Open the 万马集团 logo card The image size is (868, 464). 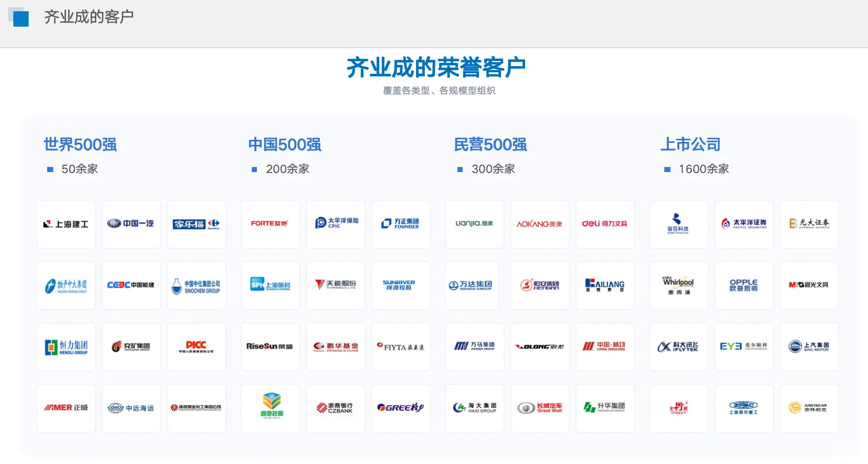(474, 347)
